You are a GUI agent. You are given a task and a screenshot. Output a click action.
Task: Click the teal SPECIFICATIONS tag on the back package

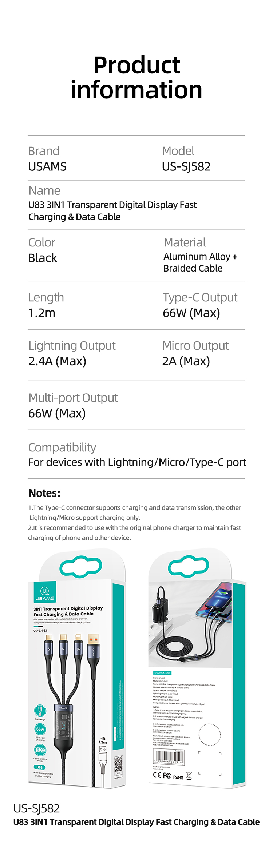coord(162,673)
